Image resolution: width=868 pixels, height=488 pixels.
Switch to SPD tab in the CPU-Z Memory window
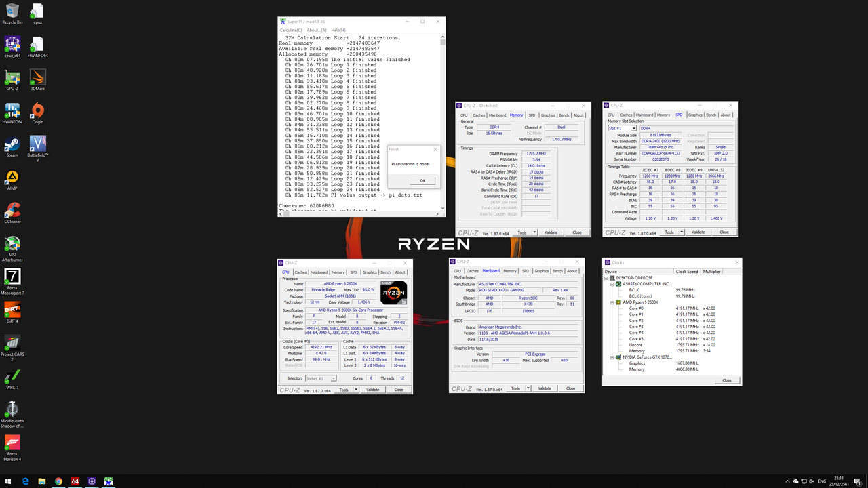tap(532, 115)
